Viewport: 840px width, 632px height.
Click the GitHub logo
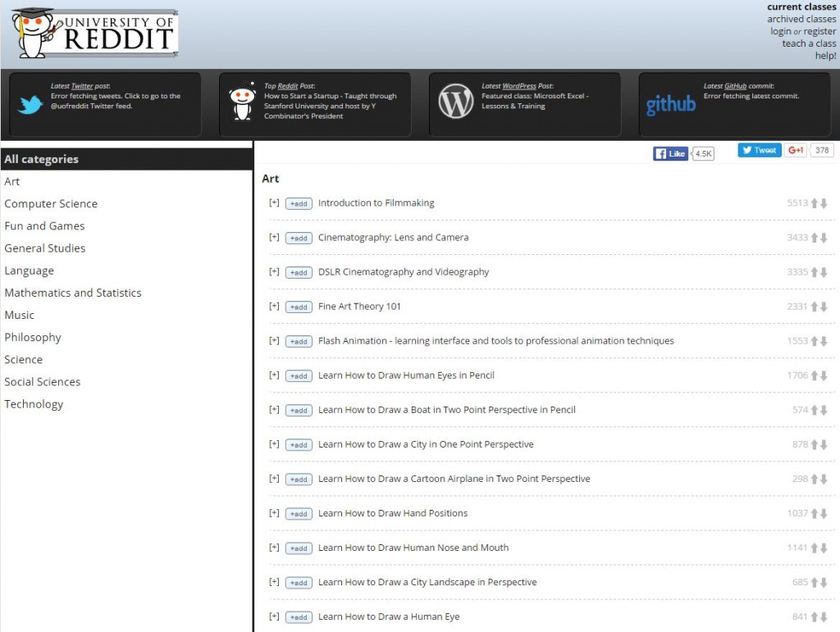click(670, 105)
